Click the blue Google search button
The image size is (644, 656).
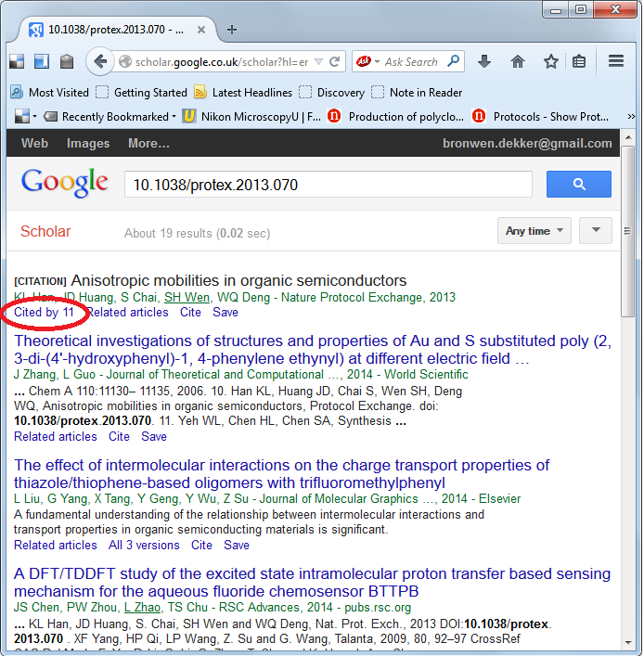coord(579,184)
